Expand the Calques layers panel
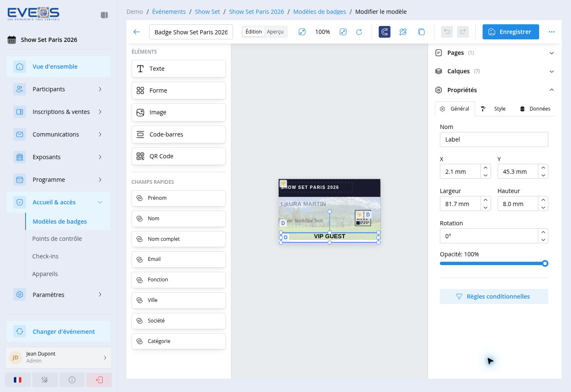Screen dimensions: 571x392 click(x=495, y=71)
